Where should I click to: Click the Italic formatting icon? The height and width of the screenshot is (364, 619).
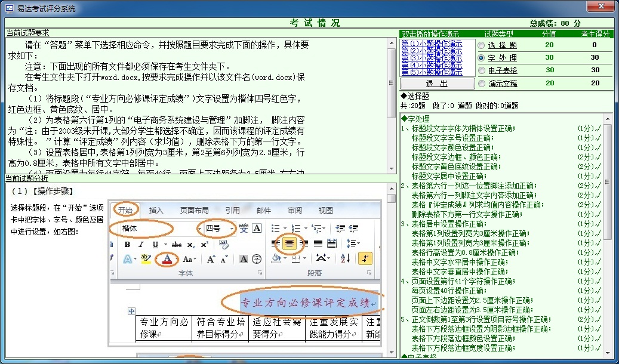click(141, 245)
